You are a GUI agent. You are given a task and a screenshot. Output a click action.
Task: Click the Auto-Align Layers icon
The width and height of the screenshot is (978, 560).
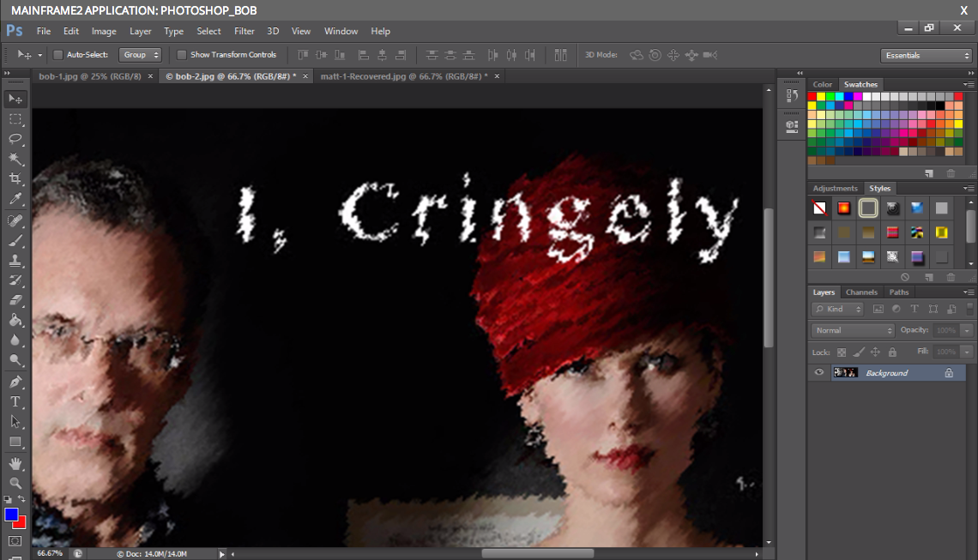561,55
